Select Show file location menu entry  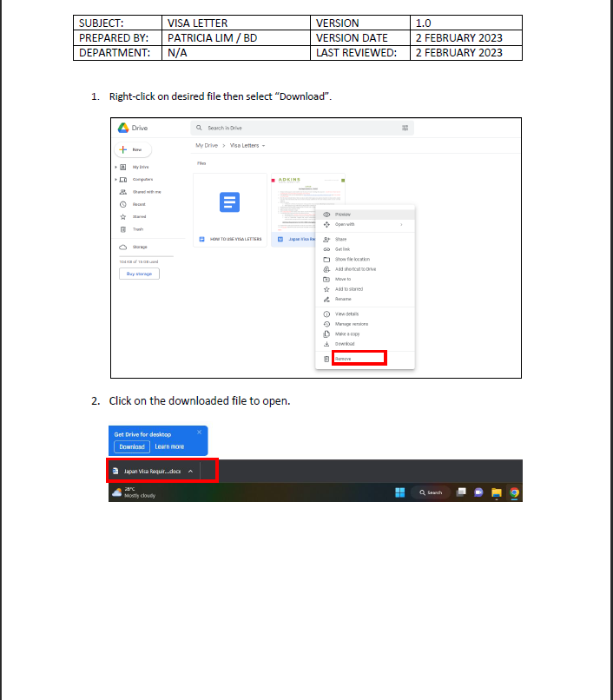(366, 260)
